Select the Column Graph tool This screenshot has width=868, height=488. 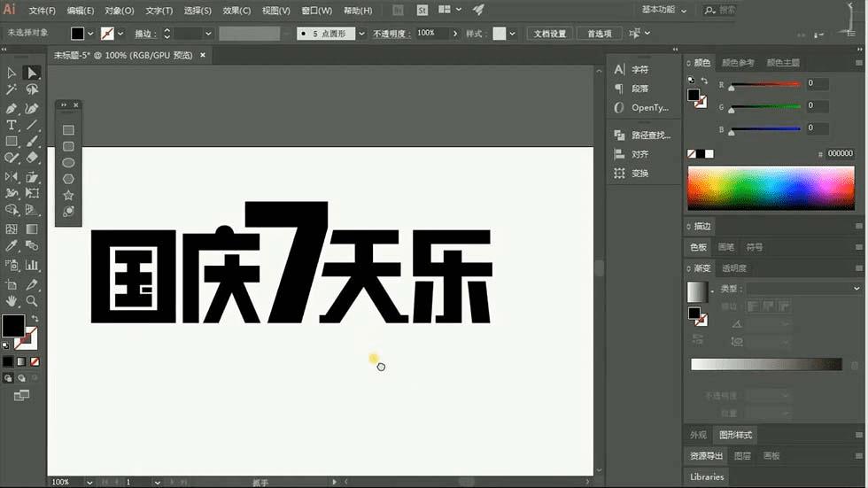(x=32, y=265)
